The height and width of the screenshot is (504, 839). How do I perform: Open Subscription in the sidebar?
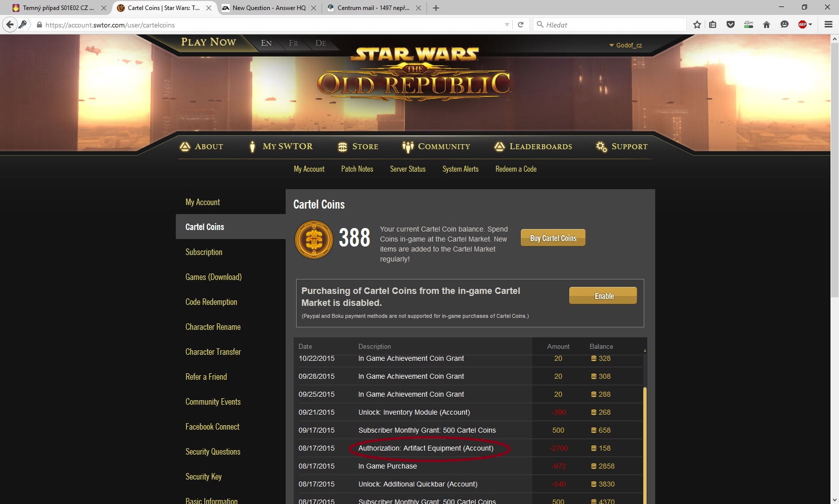click(x=204, y=252)
